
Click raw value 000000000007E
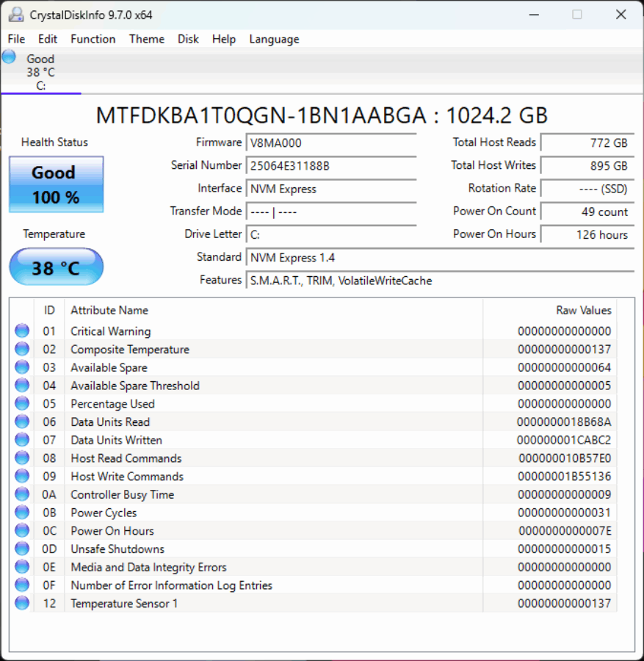[x=565, y=531]
